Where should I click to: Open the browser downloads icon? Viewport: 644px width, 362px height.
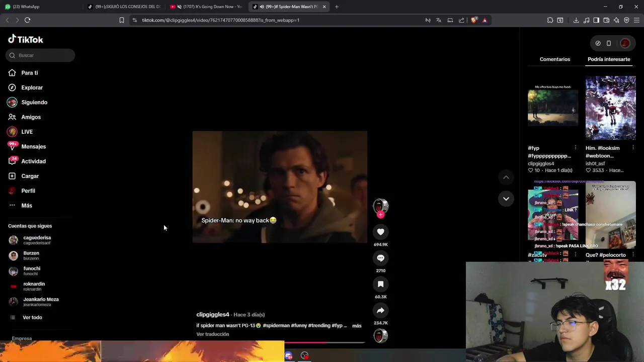(x=576, y=20)
